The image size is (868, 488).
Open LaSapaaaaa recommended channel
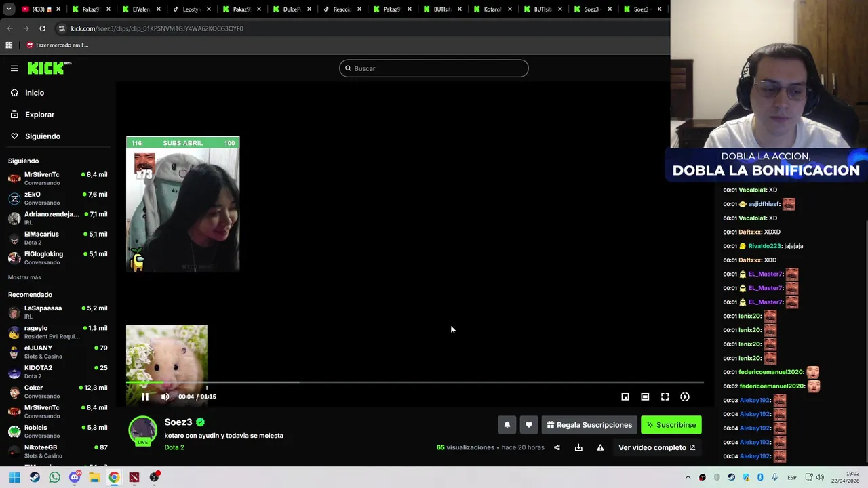[x=58, y=312]
